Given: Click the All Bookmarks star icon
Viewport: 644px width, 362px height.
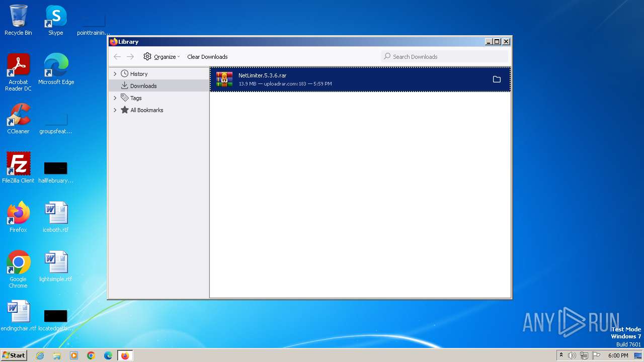Looking at the screenshot, I should click(124, 110).
